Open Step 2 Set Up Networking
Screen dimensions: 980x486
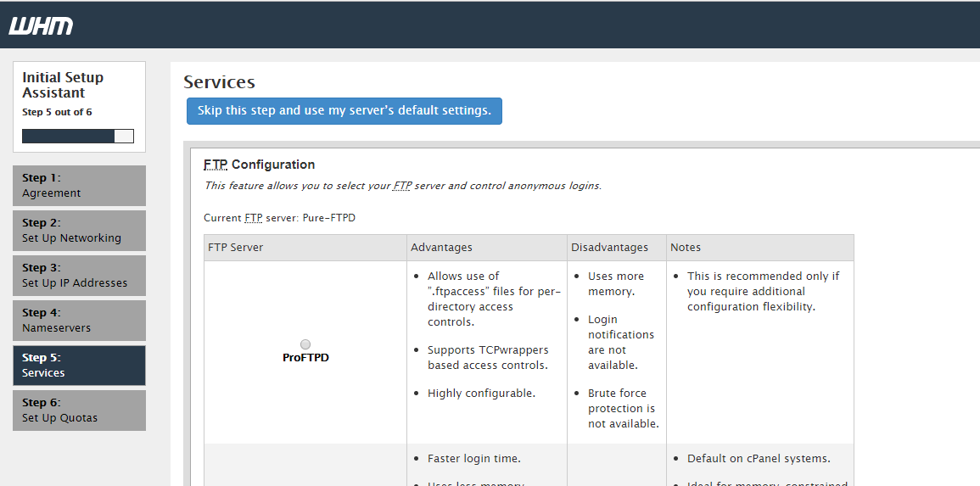80,231
